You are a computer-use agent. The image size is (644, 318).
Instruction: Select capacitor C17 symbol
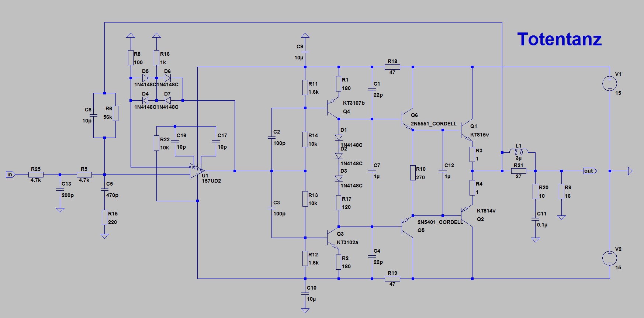pyautogui.click(x=216, y=141)
